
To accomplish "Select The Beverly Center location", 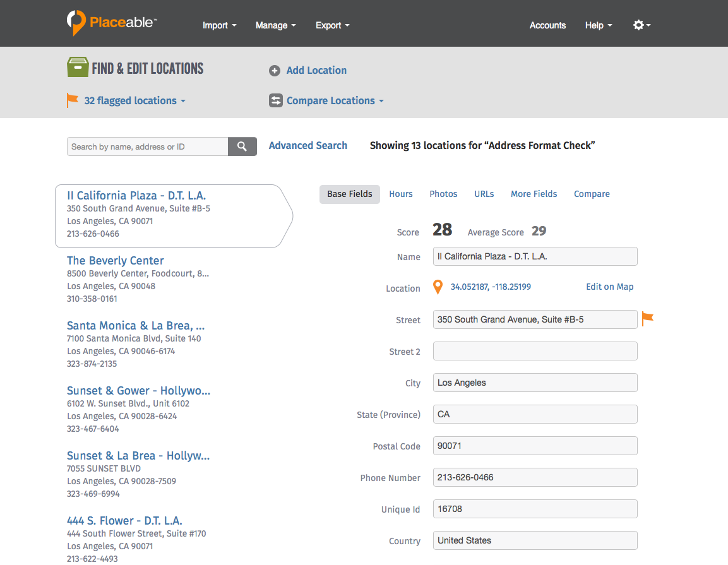I will pos(116,261).
